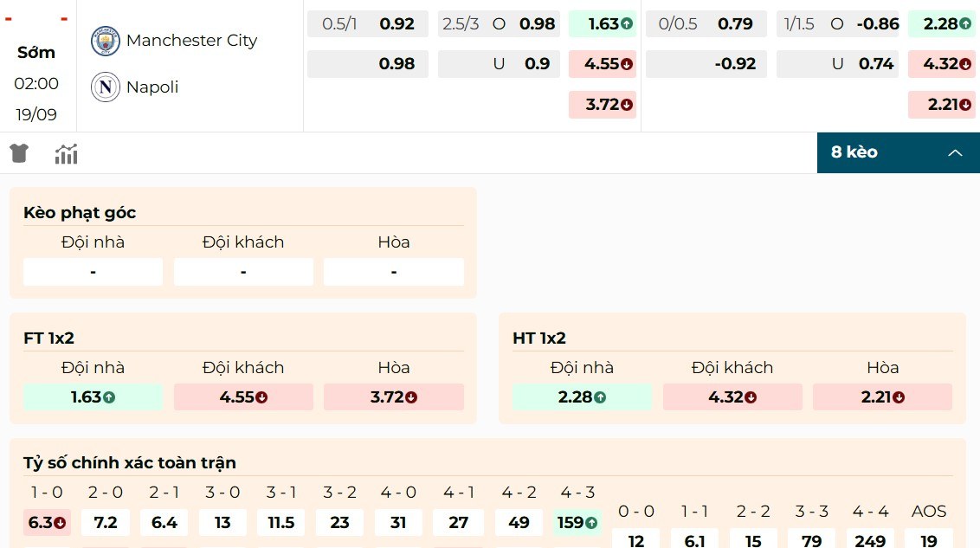
Task: Pick 4.55 away win FT odds
Action: click(x=242, y=397)
